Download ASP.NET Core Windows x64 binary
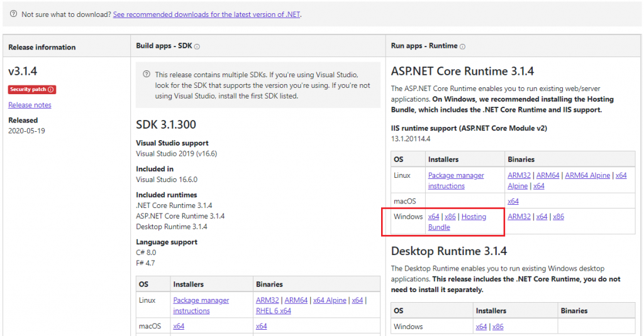 pos(541,217)
